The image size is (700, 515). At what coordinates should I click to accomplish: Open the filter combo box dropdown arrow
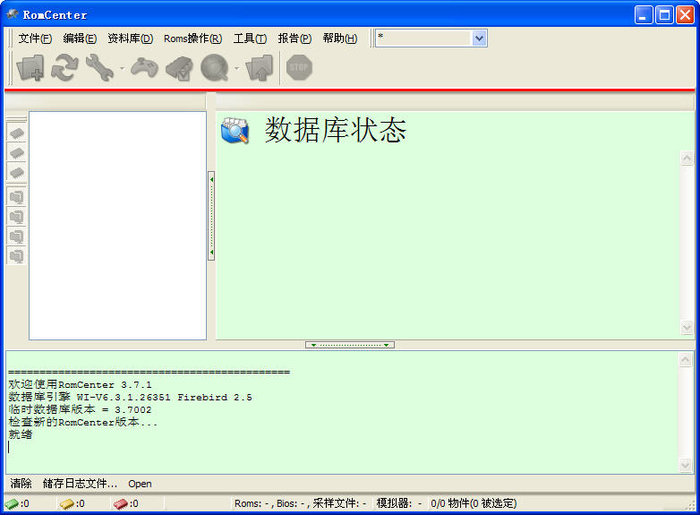(479, 38)
